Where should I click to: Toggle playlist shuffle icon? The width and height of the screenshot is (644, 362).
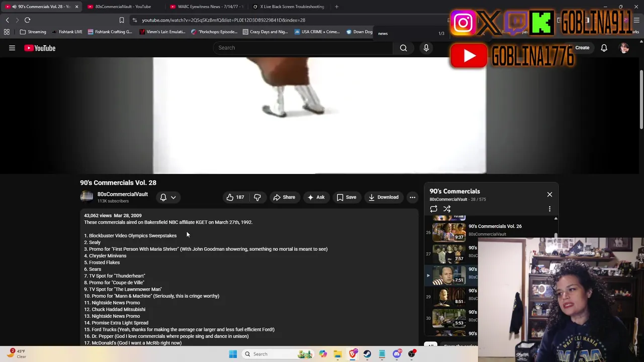pos(447,209)
